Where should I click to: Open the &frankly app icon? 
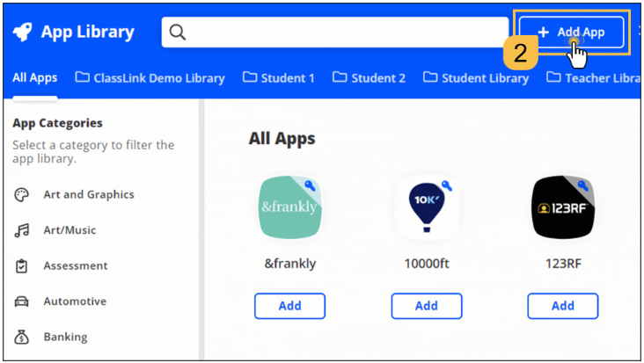click(289, 207)
